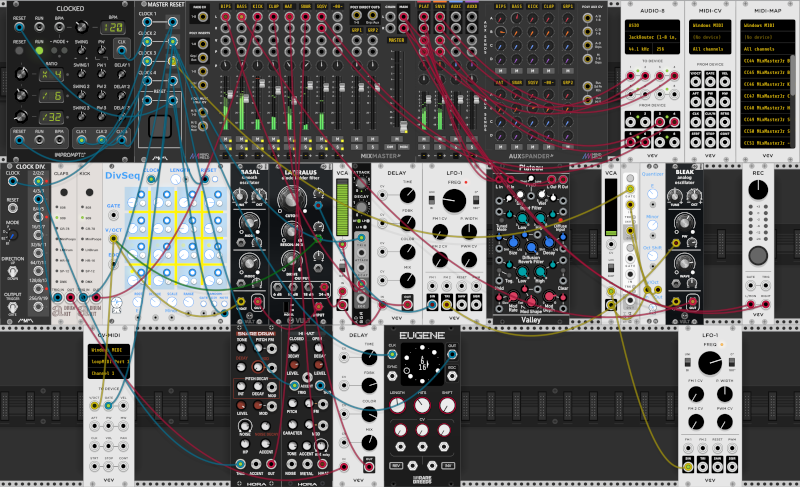Open the MIDI-MAP driver dropdown

coord(767,25)
